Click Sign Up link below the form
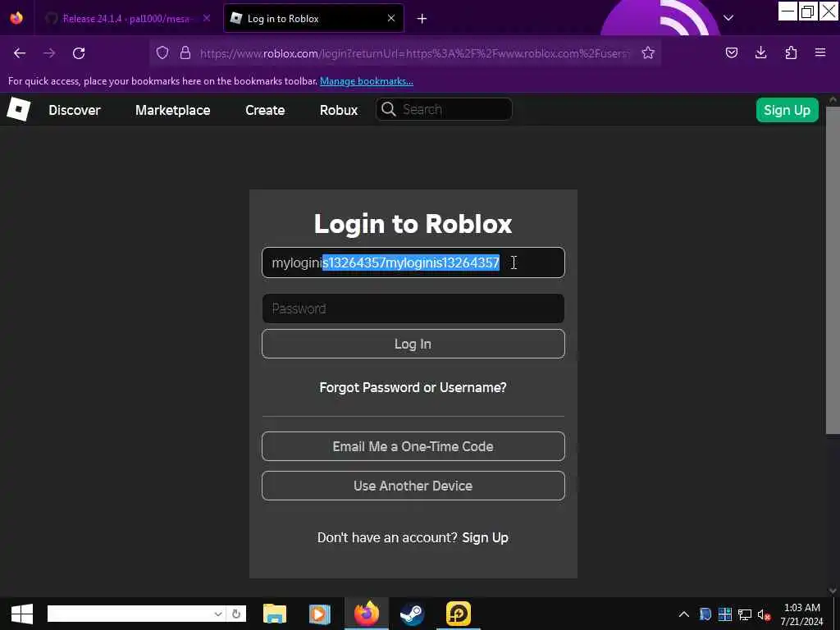Viewport: 840px width, 630px height. tap(485, 537)
